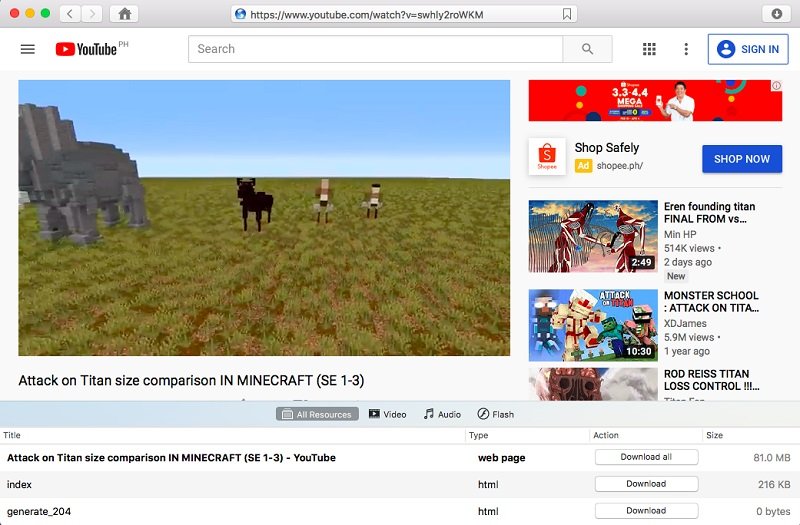Click SHOP NOW ad button
Screen dimensions: 800x525
click(742, 159)
